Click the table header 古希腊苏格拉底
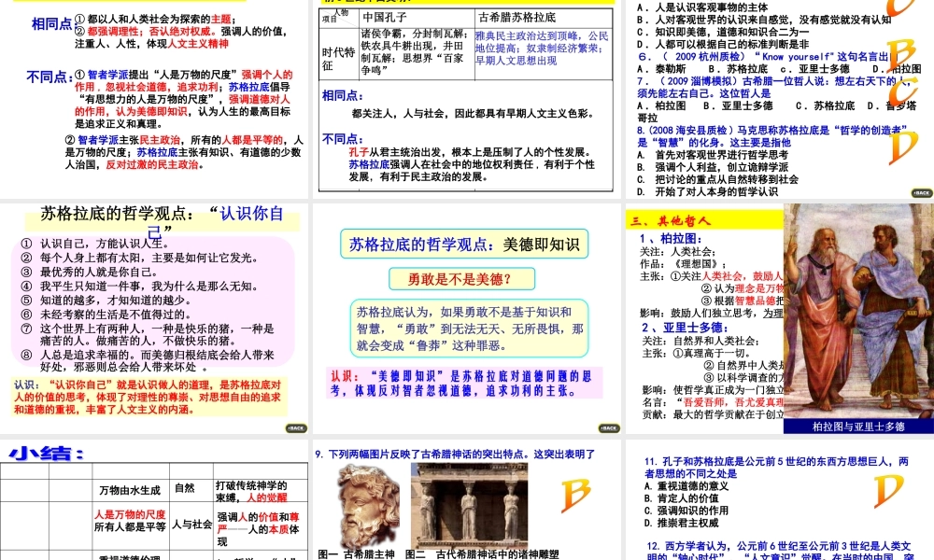Image resolution: width=934 pixels, height=560 pixels. (517, 17)
